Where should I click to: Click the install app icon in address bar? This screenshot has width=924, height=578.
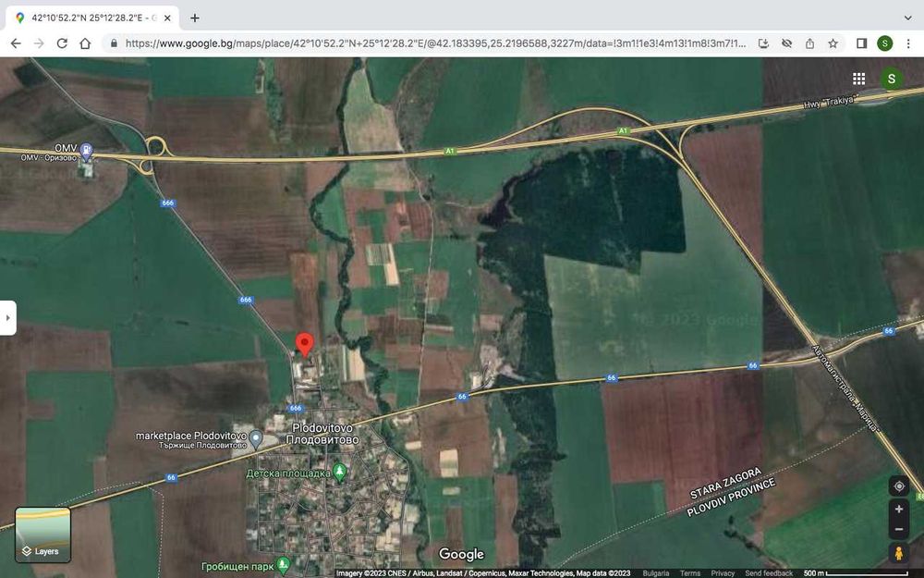click(x=764, y=43)
